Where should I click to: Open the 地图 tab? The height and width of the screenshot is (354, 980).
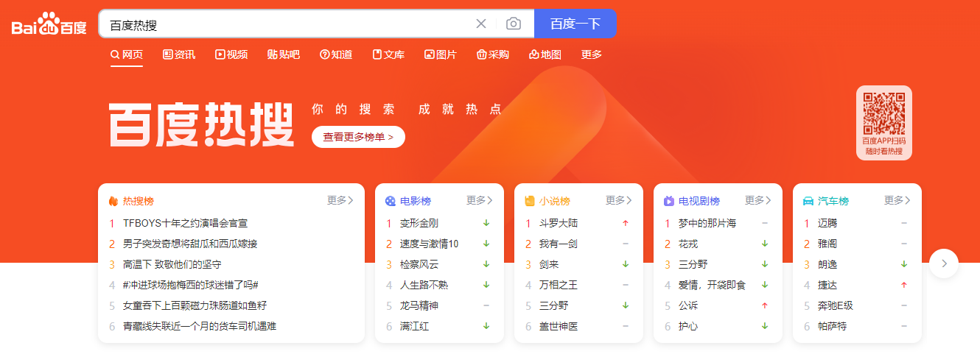(x=545, y=54)
